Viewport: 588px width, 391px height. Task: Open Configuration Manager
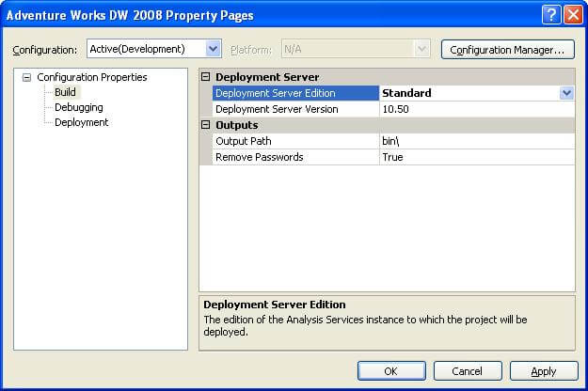tap(508, 50)
